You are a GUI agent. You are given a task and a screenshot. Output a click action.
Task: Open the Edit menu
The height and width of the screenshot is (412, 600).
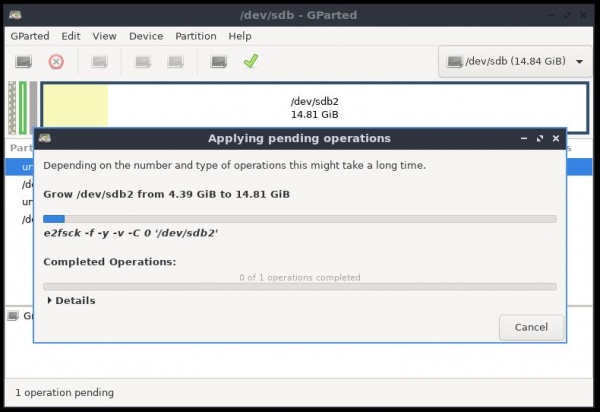coord(71,36)
